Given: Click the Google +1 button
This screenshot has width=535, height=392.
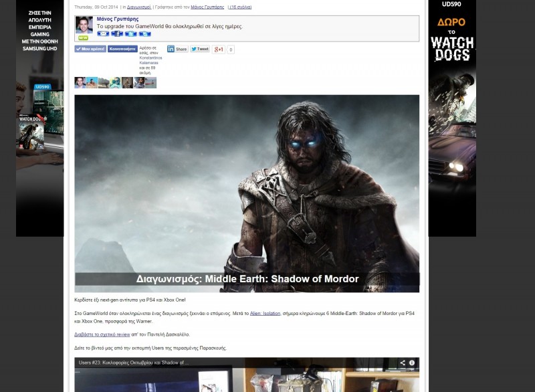Looking at the screenshot, I should [219, 49].
